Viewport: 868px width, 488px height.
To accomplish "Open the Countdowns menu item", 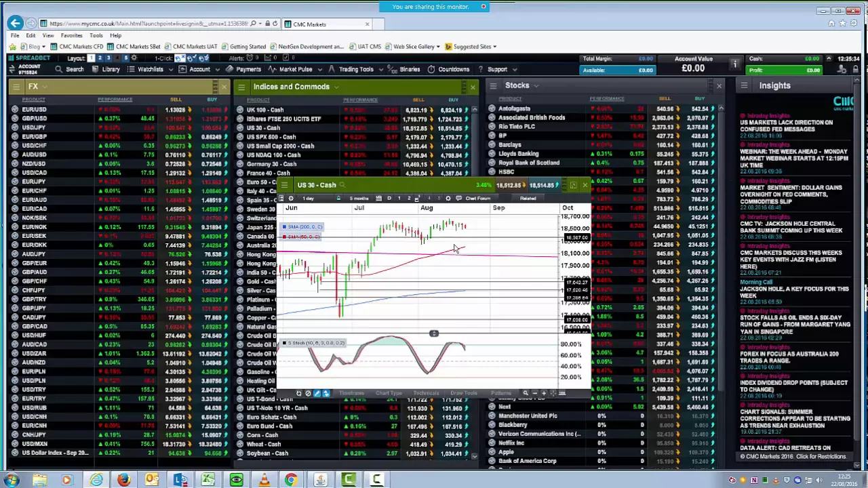I will point(450,69).
